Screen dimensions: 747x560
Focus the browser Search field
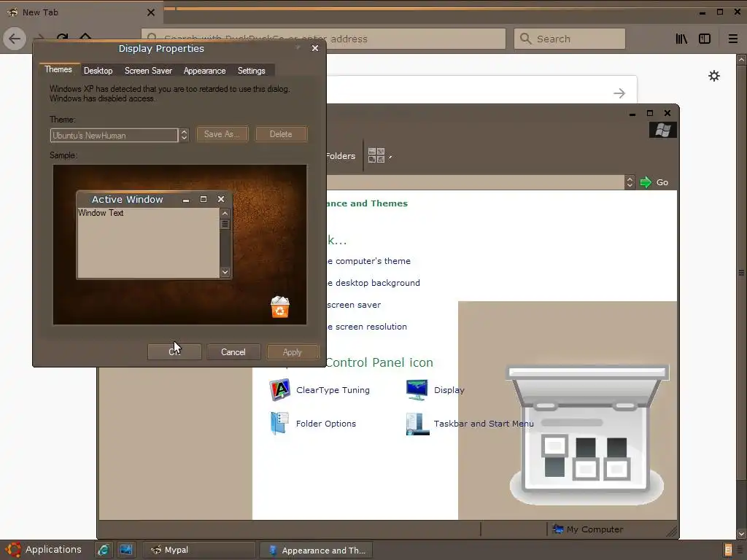click(569, 39)
